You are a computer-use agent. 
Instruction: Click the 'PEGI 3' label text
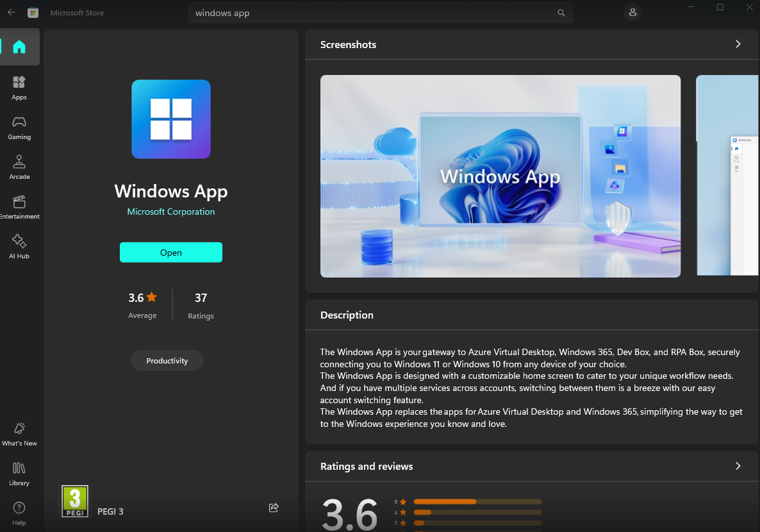pyautogui.click(x=110, y=511)
